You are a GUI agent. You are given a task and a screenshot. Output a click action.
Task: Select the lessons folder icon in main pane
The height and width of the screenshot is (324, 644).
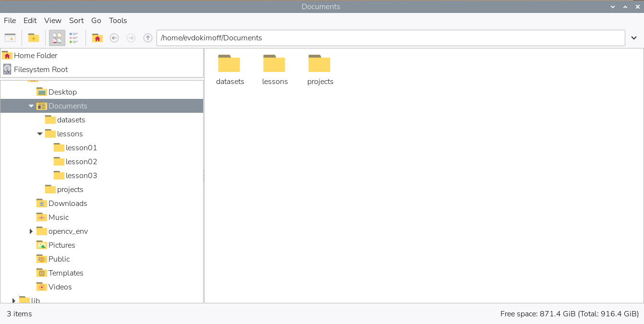(x=274, y=64)
